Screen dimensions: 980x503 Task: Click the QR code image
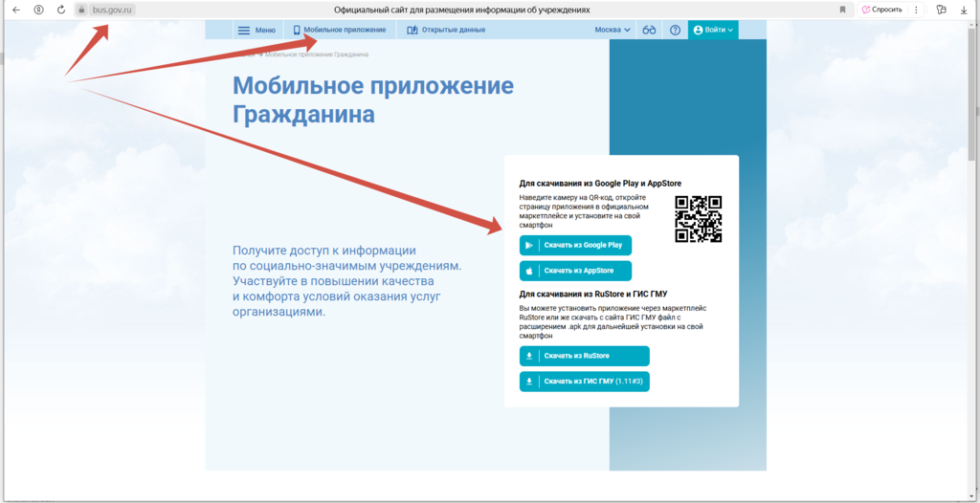click(698, 219)
